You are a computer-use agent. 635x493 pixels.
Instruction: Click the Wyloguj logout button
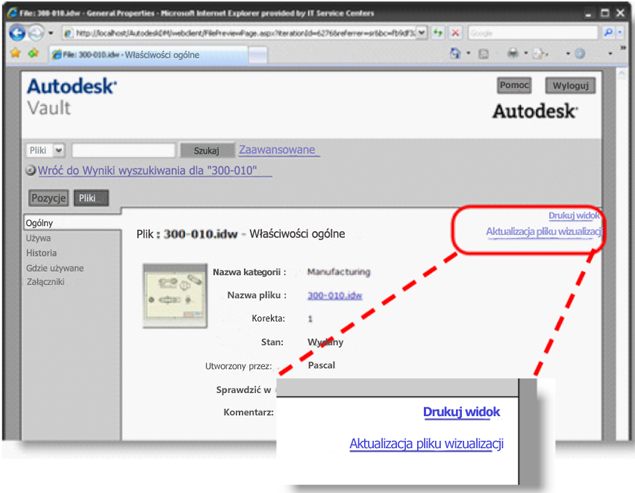point(570,85)
